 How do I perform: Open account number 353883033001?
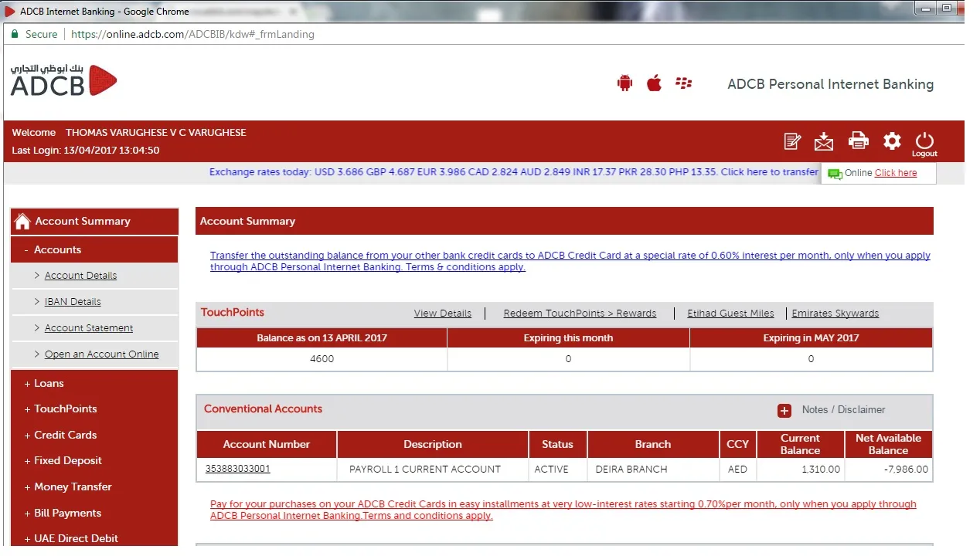[237, 469]
